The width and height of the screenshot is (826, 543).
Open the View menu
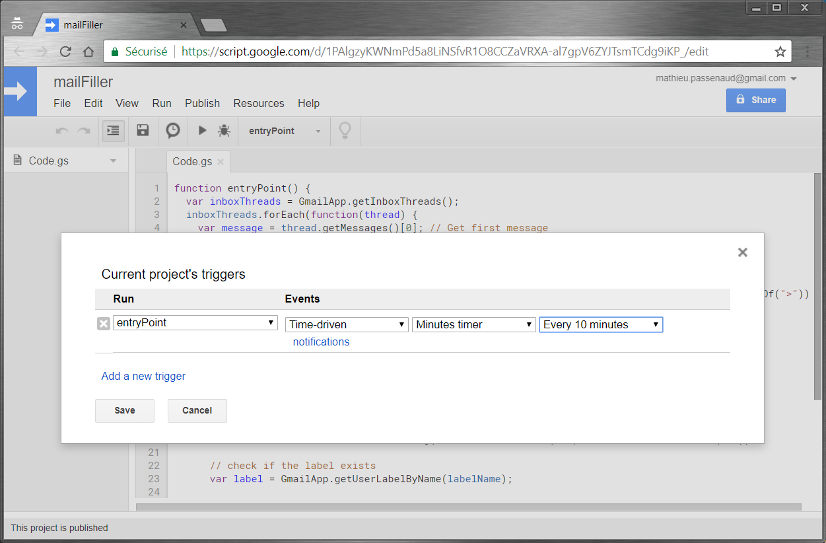pos(127,103)
